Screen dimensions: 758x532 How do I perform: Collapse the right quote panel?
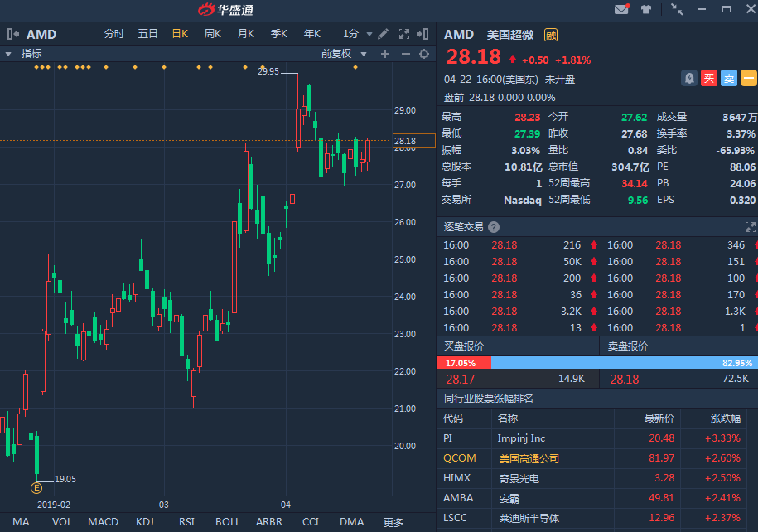(x=423, y=34)
